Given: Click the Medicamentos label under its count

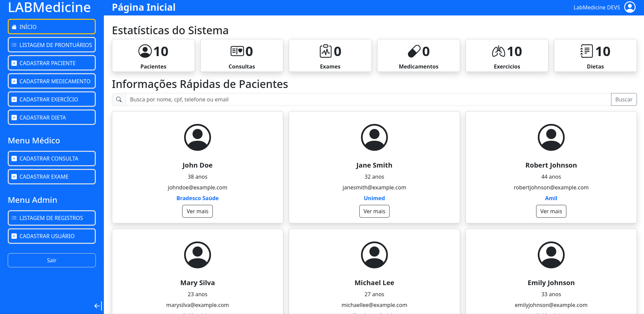Looking at the screenshot, I should point(418,66).
